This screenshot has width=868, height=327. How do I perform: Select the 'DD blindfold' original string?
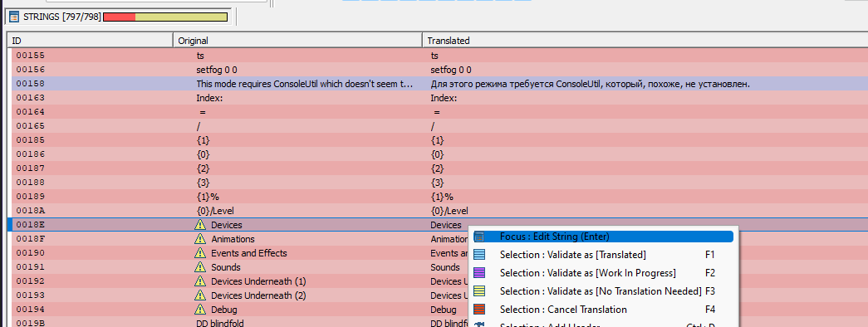coord(220,323)
